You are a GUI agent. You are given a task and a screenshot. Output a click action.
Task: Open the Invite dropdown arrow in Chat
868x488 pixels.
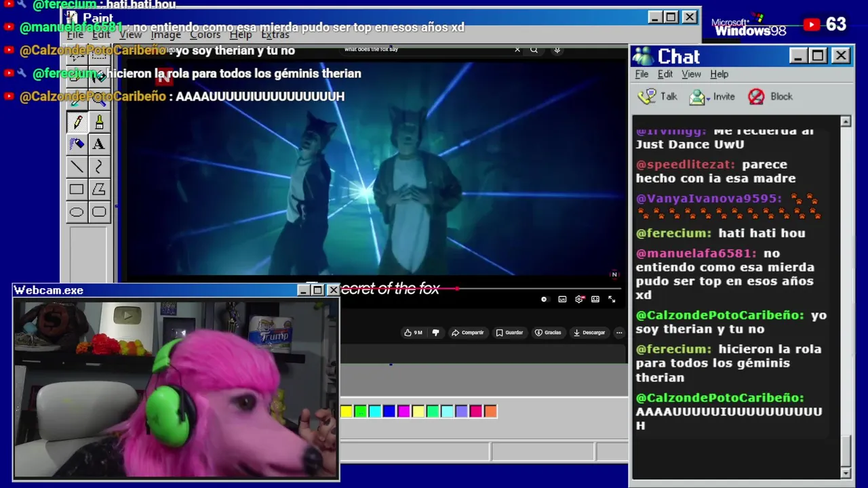(708, 99)
